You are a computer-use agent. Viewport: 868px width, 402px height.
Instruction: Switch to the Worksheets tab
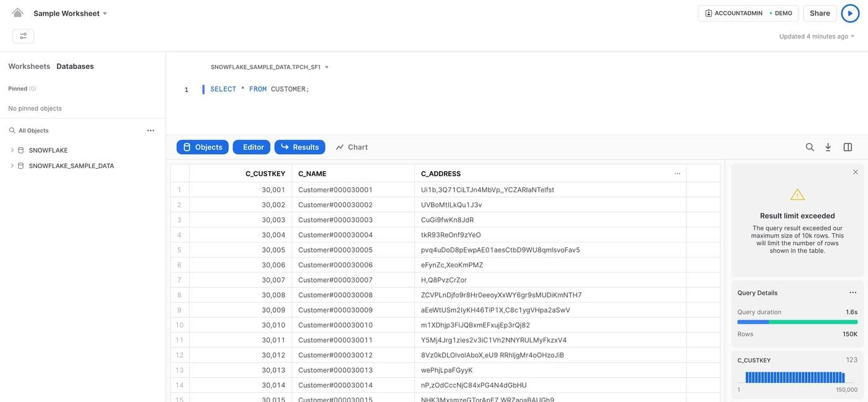pyautogui.click(x=29, y=66)
